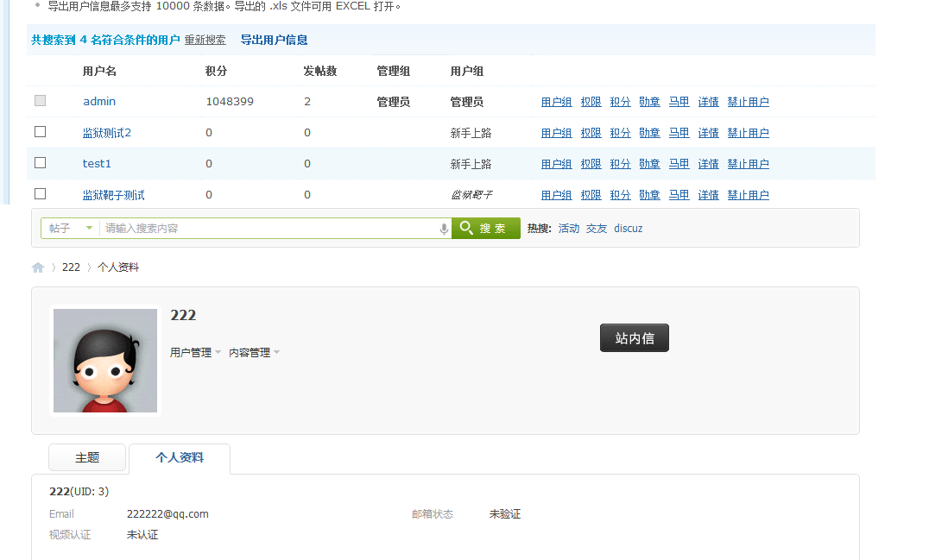The image size is (929, 560).
Task: Click the 个人资料 breadcrumb item
Action: click(118, 267)
